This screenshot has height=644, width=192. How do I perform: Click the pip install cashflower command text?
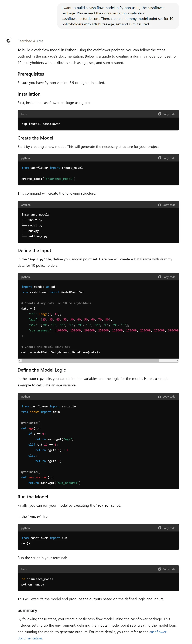(41, 124)
